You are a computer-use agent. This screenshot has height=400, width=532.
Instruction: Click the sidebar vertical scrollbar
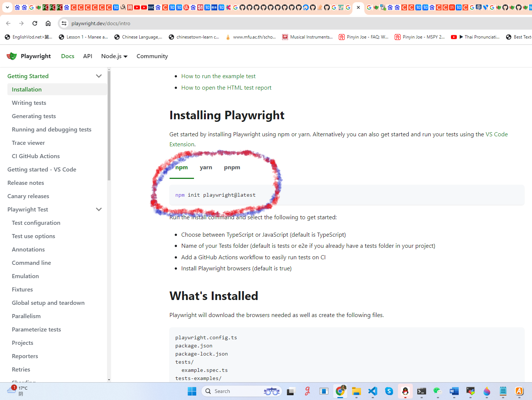(x=109, y=125)
